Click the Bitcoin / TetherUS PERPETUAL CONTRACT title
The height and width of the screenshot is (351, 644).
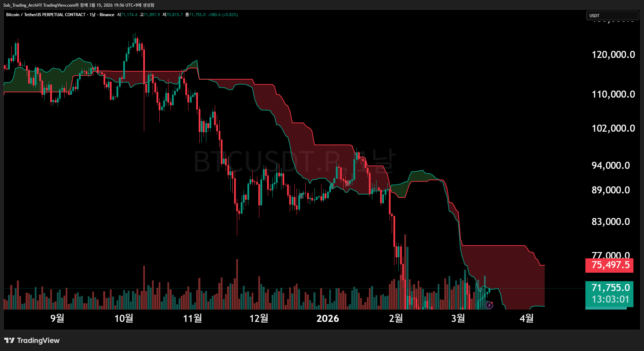tap(46, 15)
